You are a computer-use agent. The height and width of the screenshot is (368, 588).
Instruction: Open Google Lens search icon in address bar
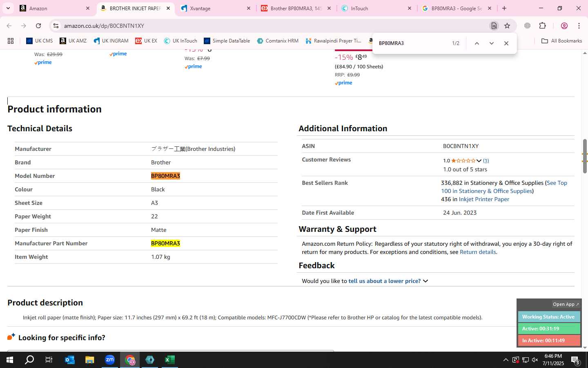click(x=494, y=26)
